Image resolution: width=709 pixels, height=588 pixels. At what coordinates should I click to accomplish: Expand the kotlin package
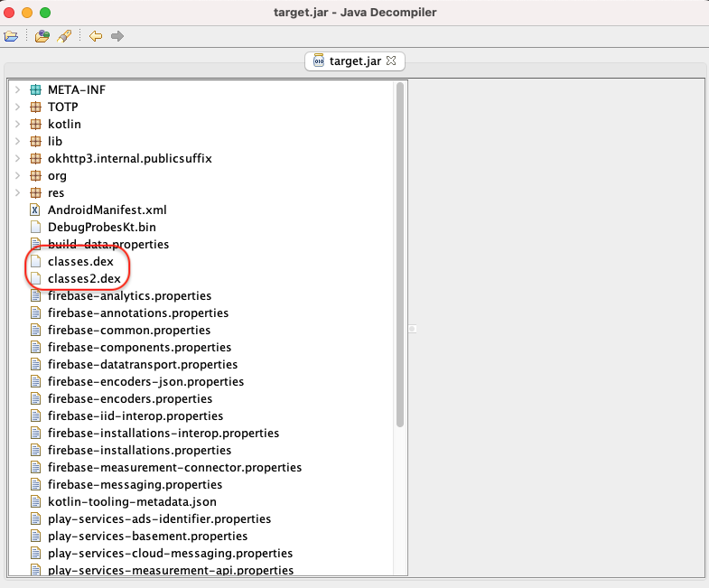tap(18, 124)
